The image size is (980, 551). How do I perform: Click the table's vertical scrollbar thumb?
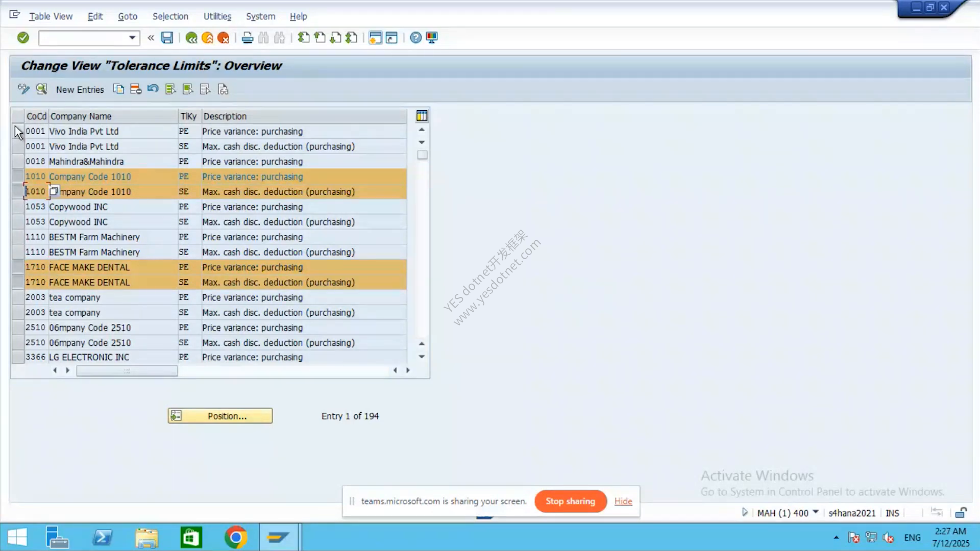(x=422, y=155)
